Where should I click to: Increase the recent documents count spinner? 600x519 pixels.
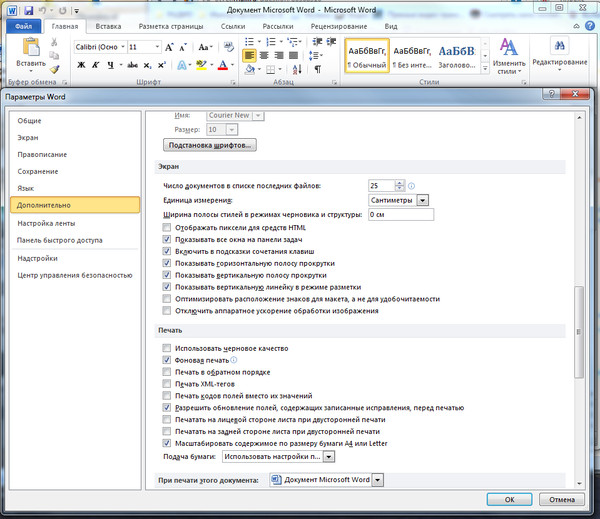tap(399, 183)
